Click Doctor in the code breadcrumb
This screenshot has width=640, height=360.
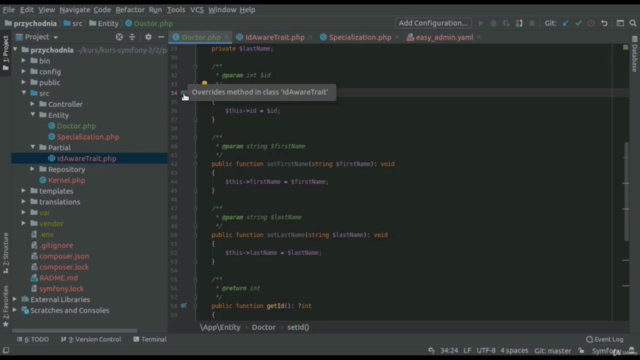pos(263,327)
